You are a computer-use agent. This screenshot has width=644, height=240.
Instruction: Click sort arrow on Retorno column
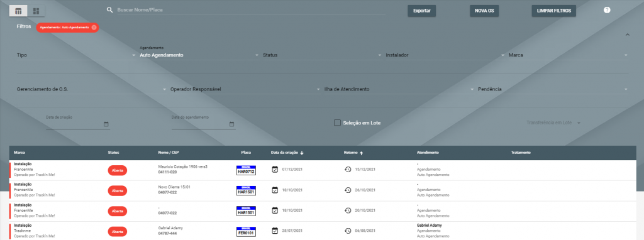362,153
